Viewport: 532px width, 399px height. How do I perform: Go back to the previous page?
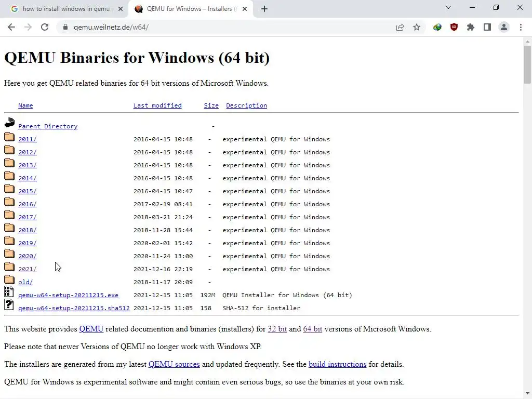click(11, 27)
